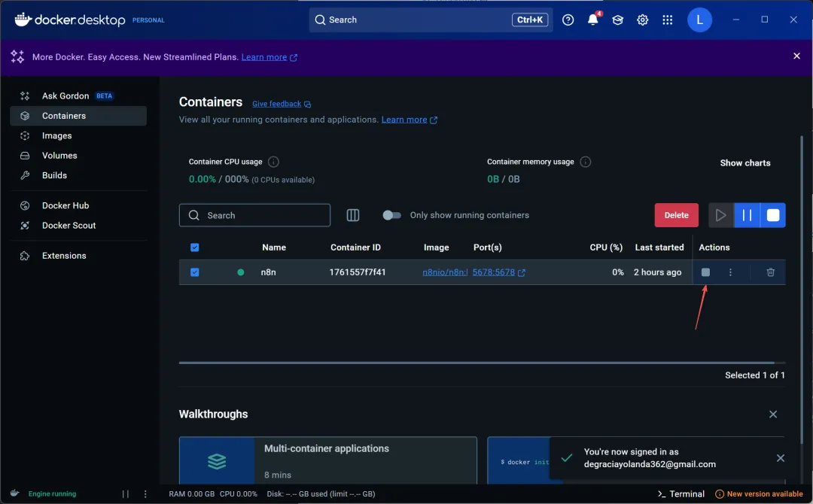
Task: Click Show charts
Action: coord(745,162)
